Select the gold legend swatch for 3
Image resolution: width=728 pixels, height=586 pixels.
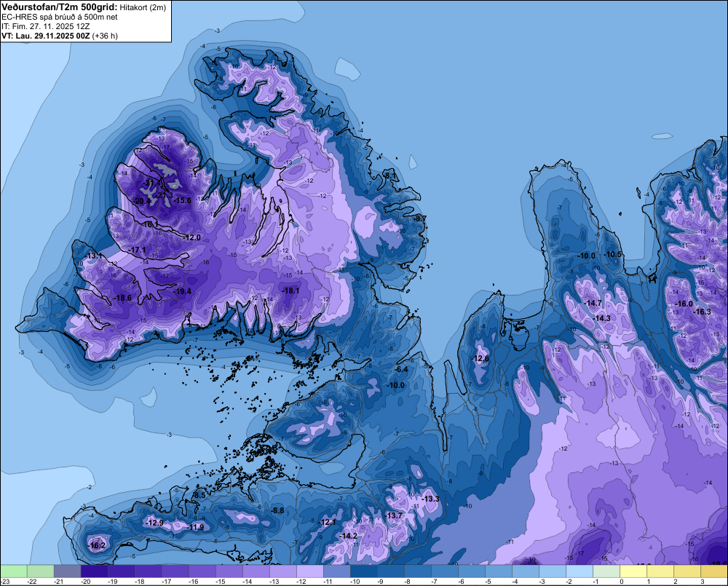714,571
